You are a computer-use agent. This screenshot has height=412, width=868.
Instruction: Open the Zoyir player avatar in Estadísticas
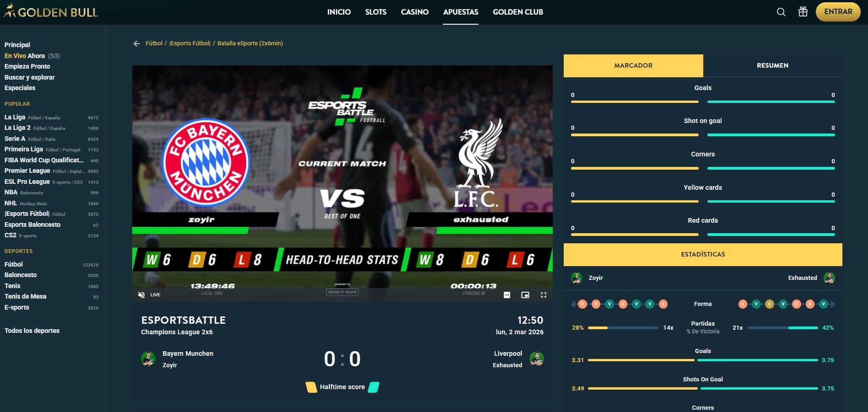575,278
